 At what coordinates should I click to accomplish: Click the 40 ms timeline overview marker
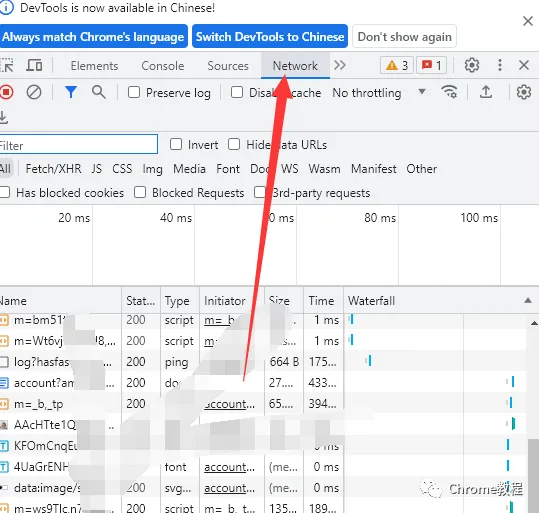click(x=176, y=218)
